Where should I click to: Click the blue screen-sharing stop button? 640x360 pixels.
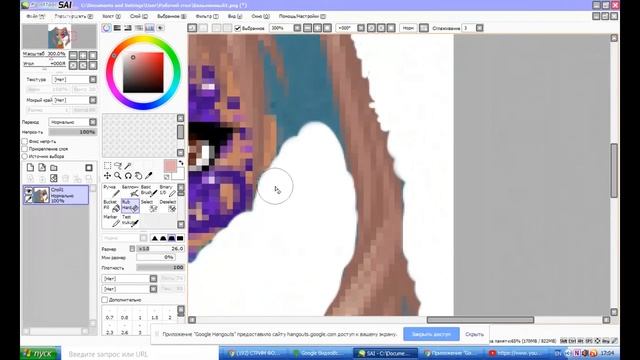431,334
